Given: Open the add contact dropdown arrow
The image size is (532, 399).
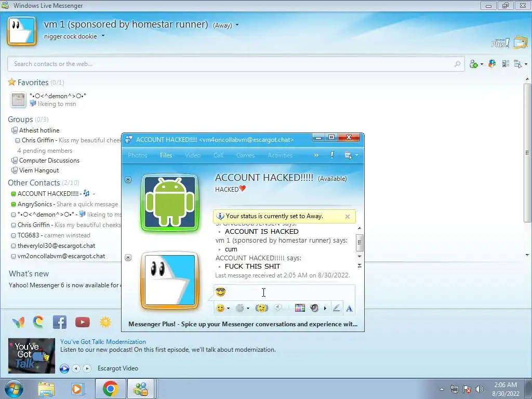Looking at the screenshot, I should pos(482,64).
